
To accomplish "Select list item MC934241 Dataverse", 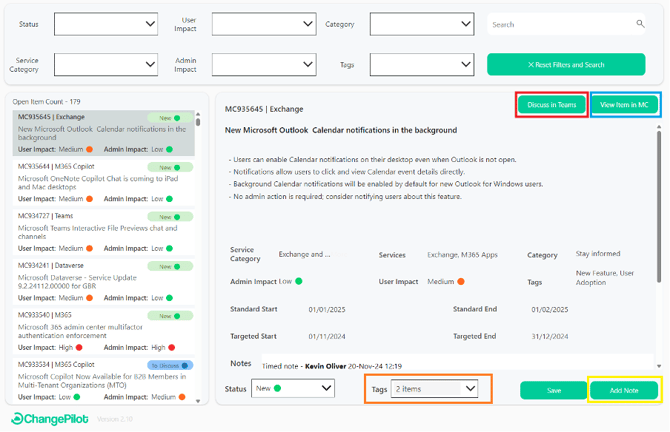I will point(103,282).
